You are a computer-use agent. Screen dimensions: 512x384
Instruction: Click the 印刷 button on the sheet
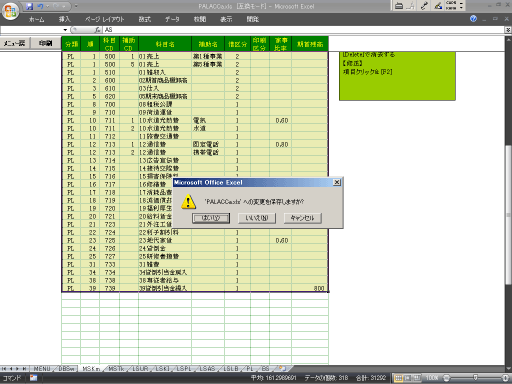pos(46,43)
